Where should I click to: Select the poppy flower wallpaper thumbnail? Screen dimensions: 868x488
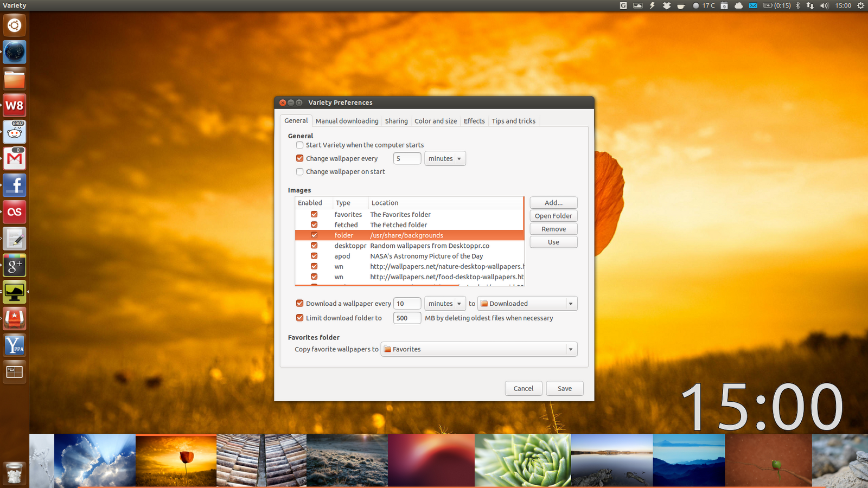[x=175, y=459]
